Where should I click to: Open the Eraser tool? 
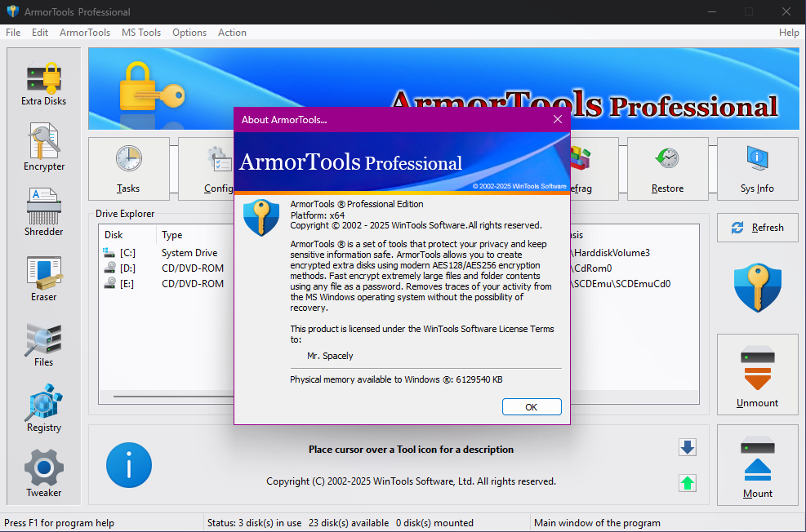(x=44, y=278)
